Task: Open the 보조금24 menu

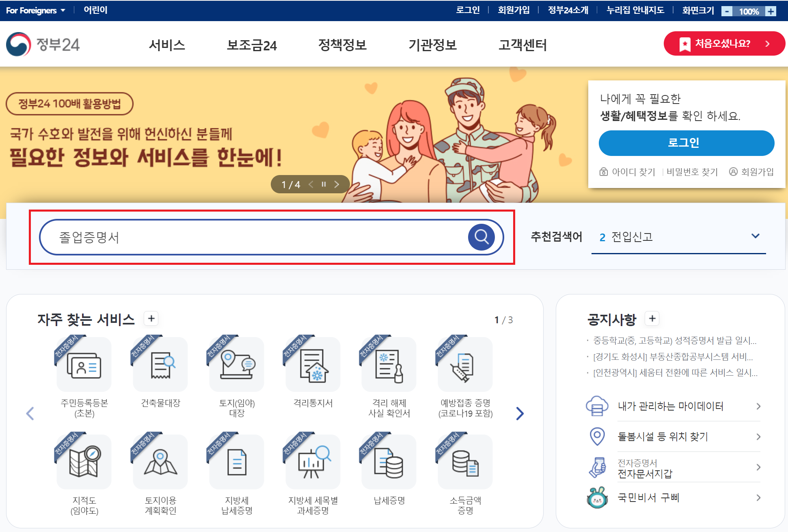Action: pyautogui.click(x=252, y=45)
